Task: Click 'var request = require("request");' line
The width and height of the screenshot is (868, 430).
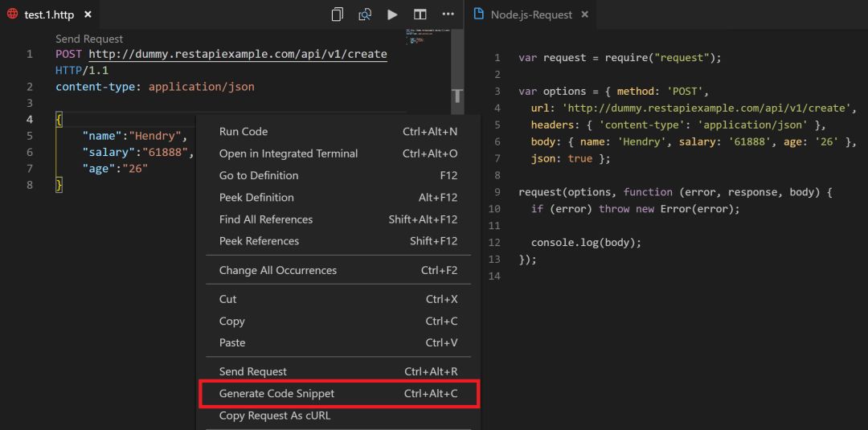Action: [620, 58]
